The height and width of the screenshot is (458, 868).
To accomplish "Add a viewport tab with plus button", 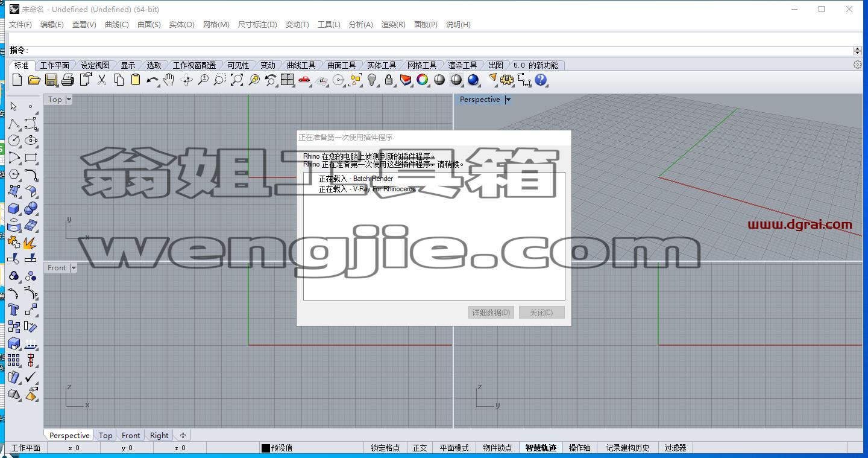I will pos(183,435).
